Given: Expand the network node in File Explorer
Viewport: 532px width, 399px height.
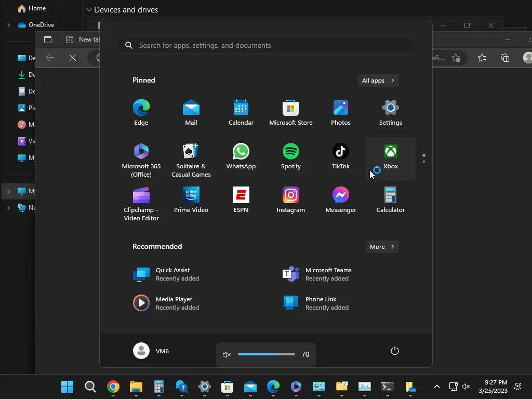Looking at the screenshot, I should (x=8, y=208).
